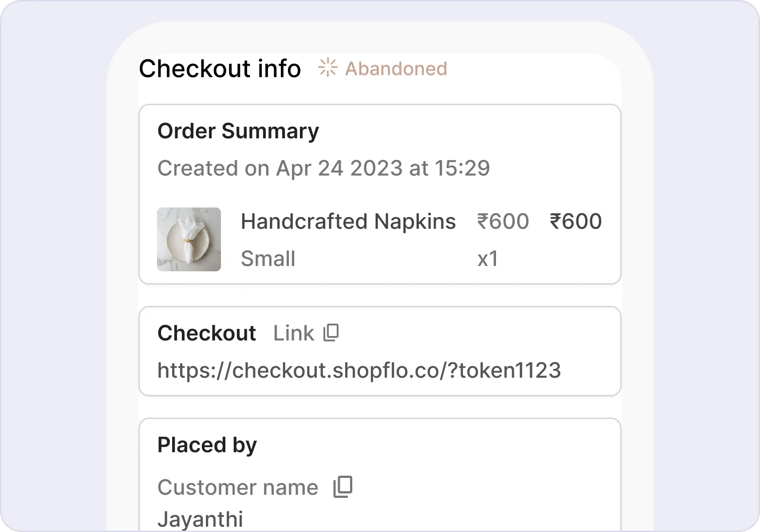Select the Order Summary card
Image resolution: width=760 pixels, height=532 pixels.
tap(380, 194)
